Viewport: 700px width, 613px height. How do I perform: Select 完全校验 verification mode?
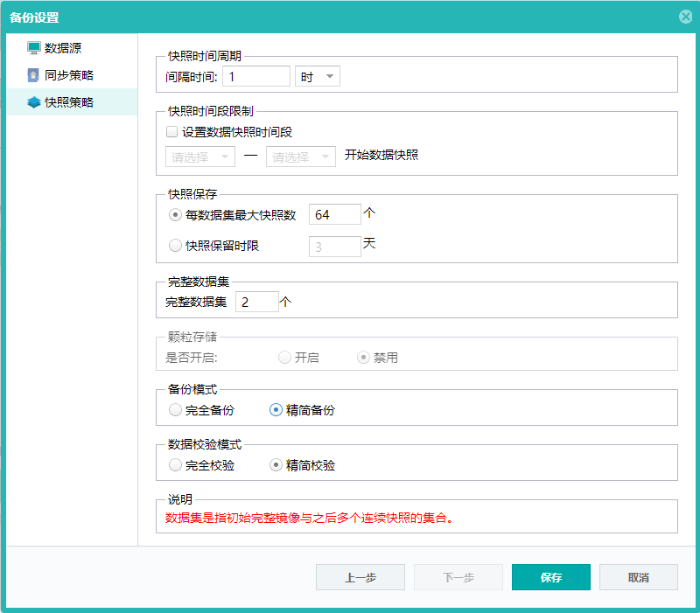point(175,464)
